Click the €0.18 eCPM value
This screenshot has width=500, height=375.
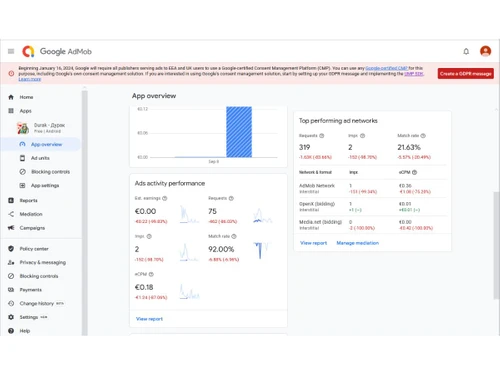click(x=144, y=287)
